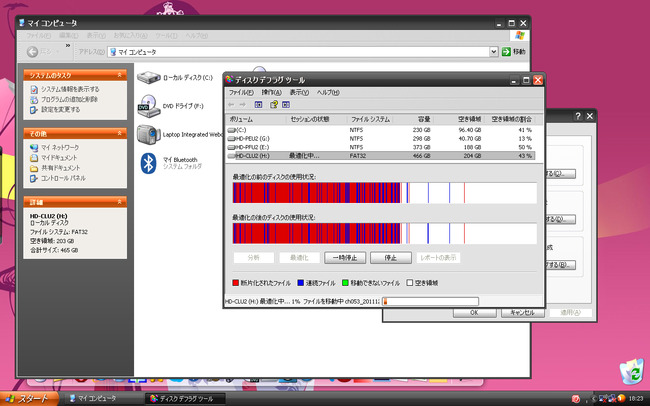Click the forward arrow in Defragmenter toolbar
Image resolution: width=650 pixels, height=406 pixels.
(x=243, y=105)
